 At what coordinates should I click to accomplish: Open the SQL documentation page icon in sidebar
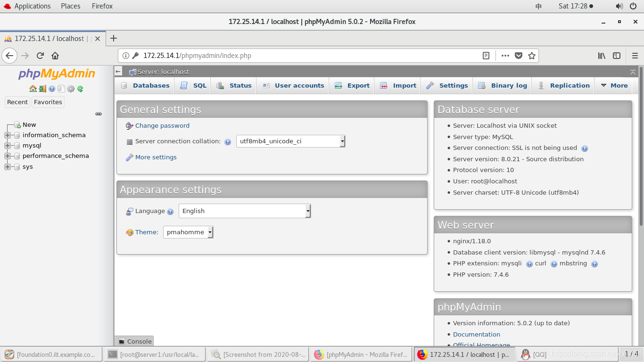61,89
